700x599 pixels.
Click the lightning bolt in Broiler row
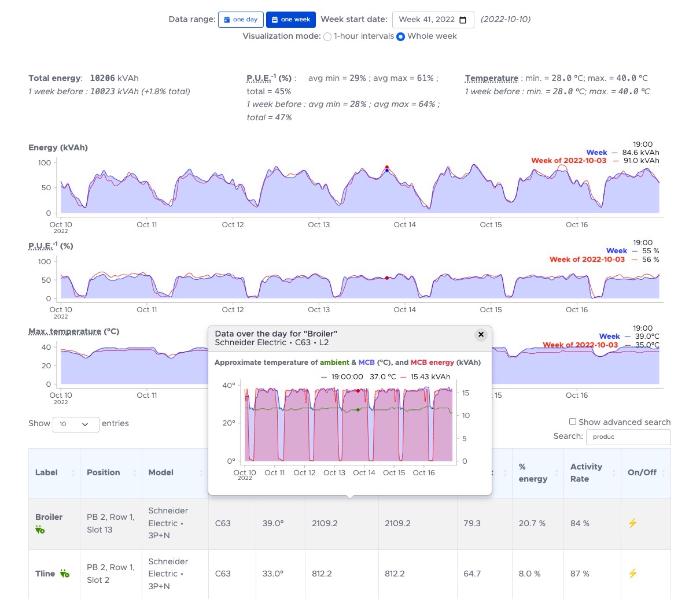632,523
